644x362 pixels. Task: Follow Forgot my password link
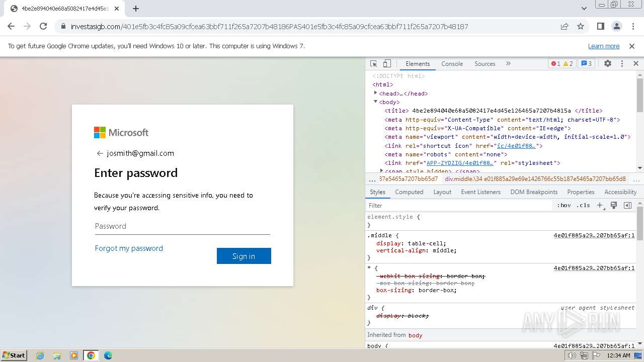click(x=129, y=248)
